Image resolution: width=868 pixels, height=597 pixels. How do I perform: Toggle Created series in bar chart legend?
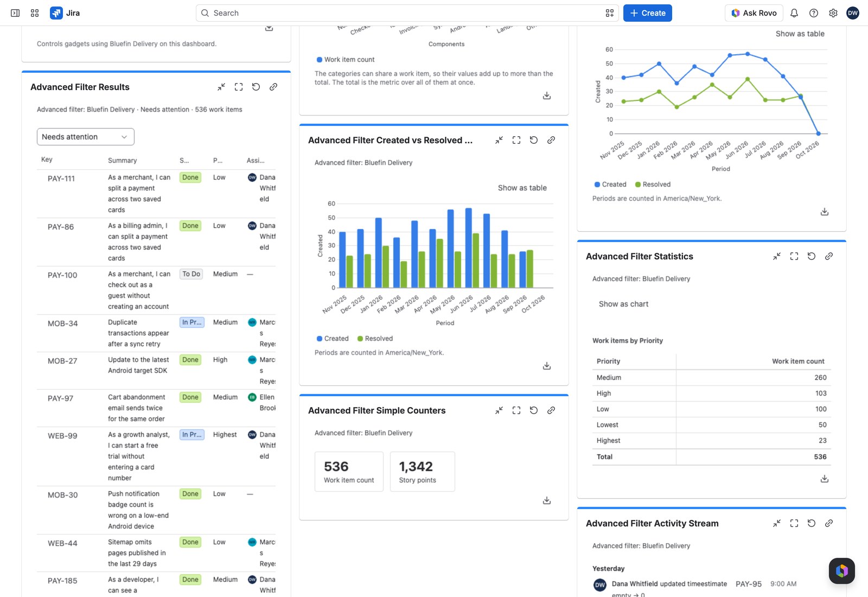pyautogui.click(x=333, y=339)
